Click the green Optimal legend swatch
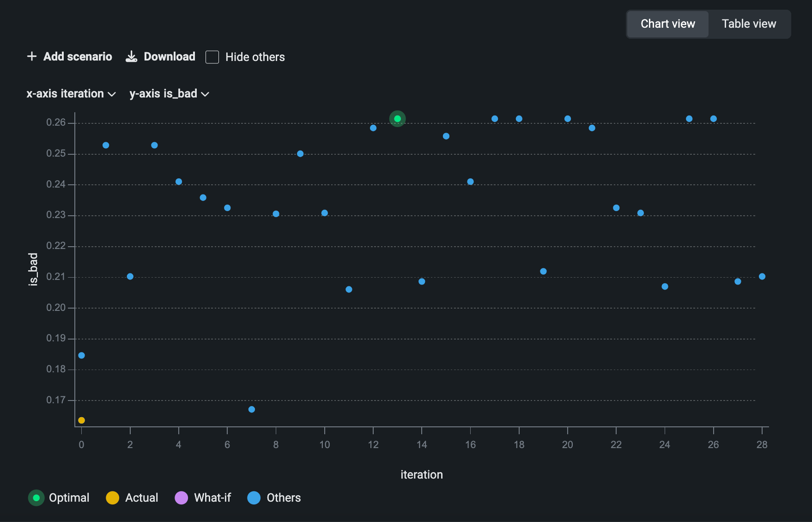This screenshot has height=522, width=812. click(x=36, y=498)
